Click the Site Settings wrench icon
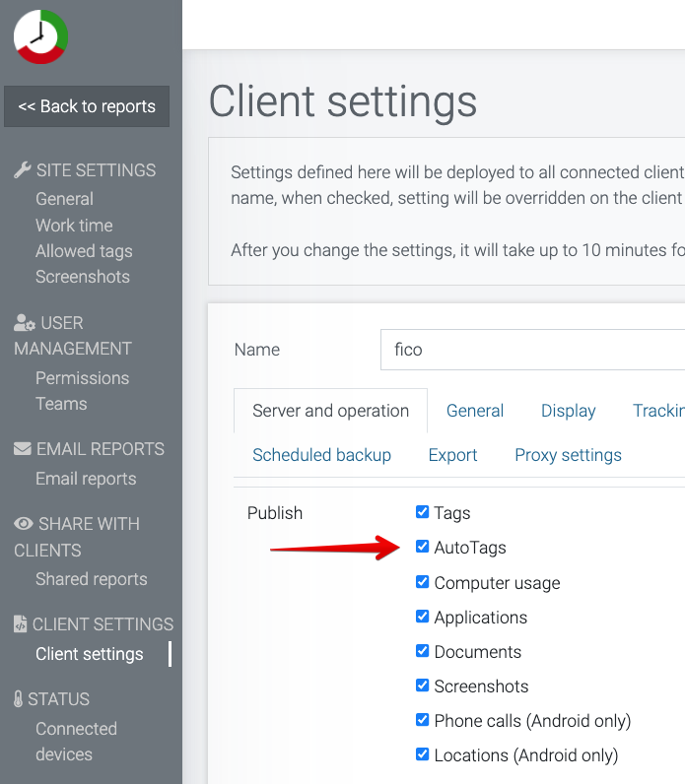Viewport: 685px width, 784px height. [22, 170]
